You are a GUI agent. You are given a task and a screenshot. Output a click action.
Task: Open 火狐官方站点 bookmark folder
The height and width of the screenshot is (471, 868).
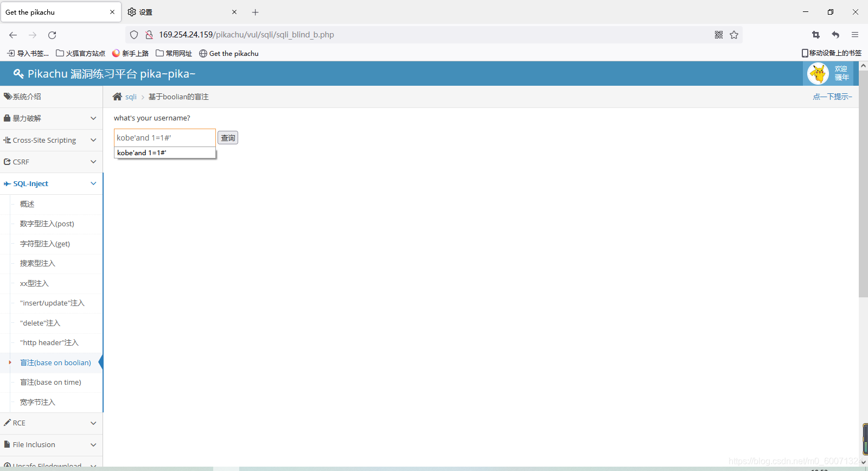81,53
